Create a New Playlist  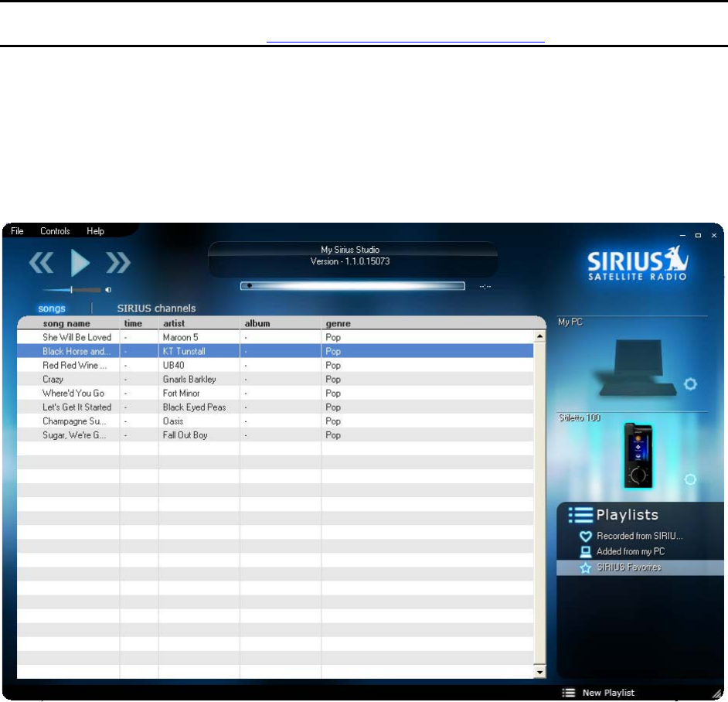pyautogui.click(x=607, y=693)
